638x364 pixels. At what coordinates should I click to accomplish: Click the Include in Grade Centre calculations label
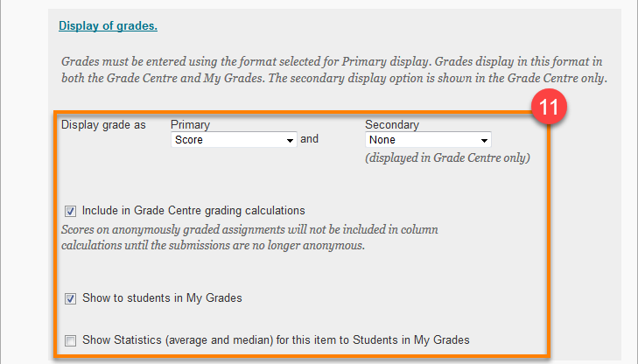point(193,211)
